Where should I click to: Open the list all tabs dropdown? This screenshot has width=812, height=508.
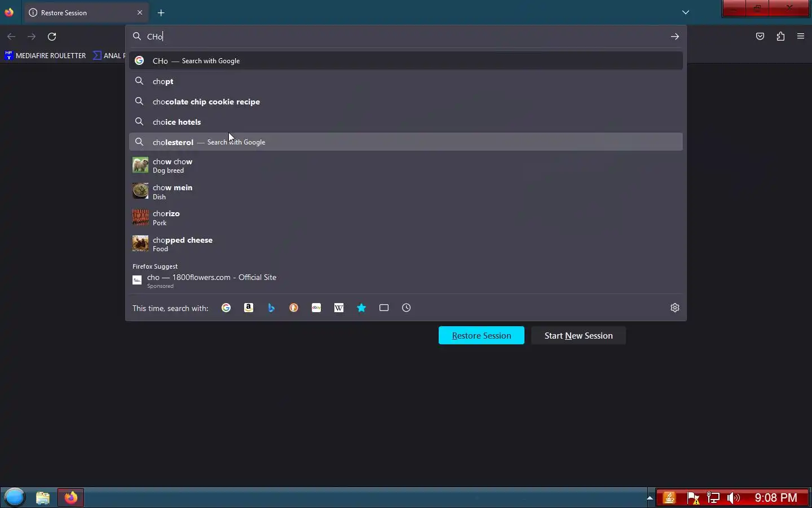pos(686,12)
